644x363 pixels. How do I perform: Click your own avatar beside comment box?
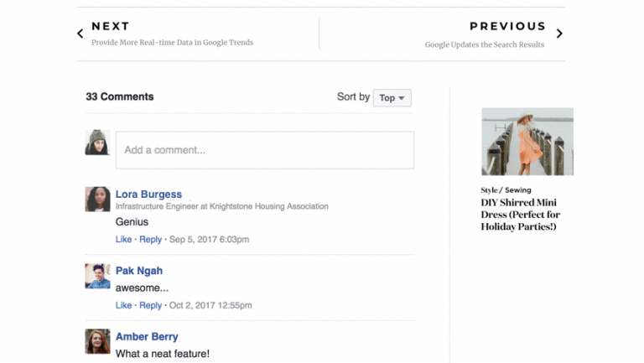pos(97,143)
